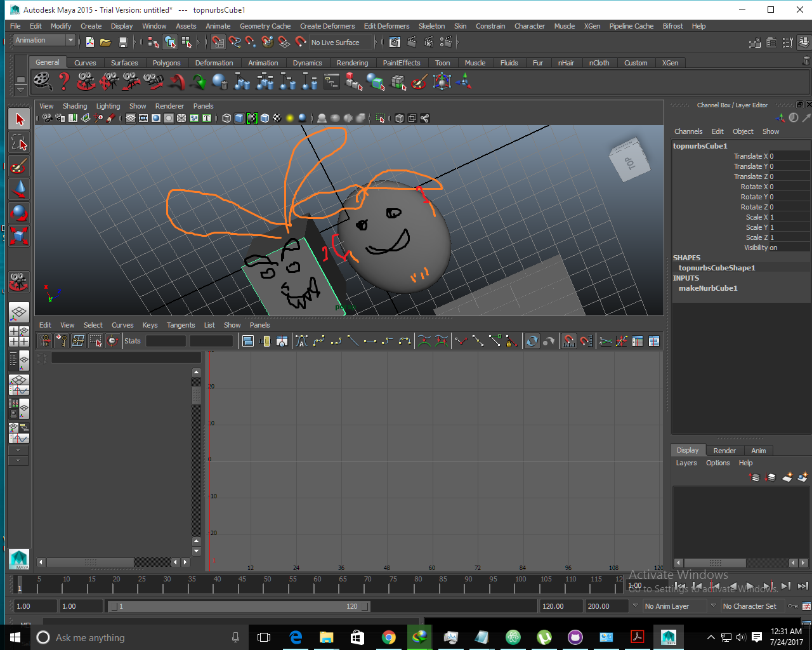Toggle snap to curves magnet icon
Screen dimensions: 812x650
click(235, 42)
